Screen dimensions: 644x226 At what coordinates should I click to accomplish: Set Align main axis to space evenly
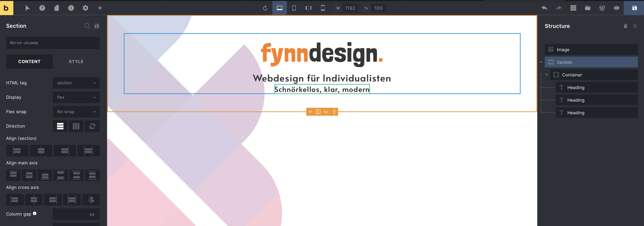click(x=92, y=175)
